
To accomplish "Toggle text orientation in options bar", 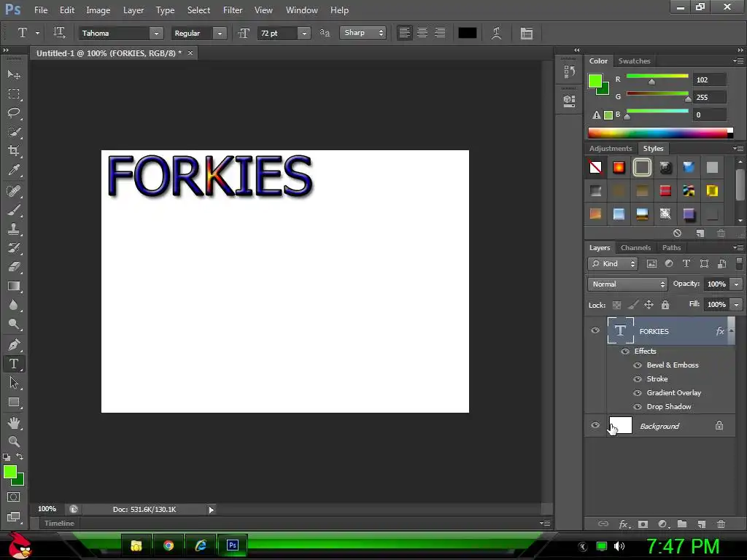I will [59, 32].
